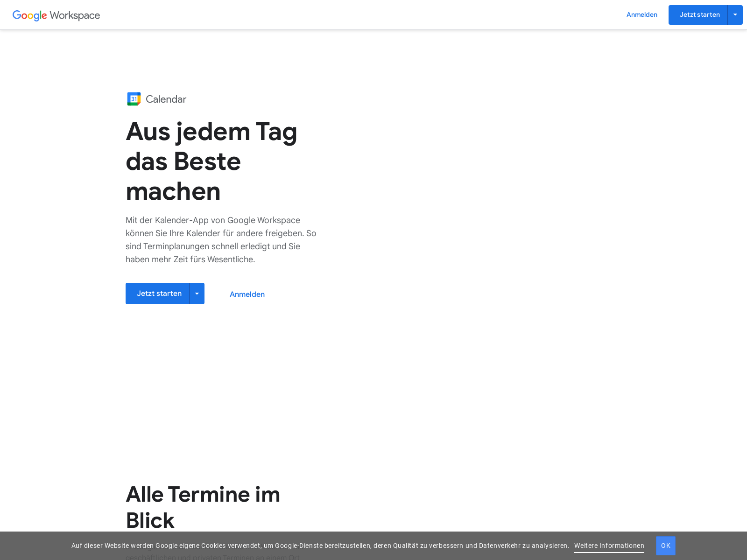Open the hero Jetzt starten dropdown arrow
Screen dimensions: 747x560
[x=197, y=294]
